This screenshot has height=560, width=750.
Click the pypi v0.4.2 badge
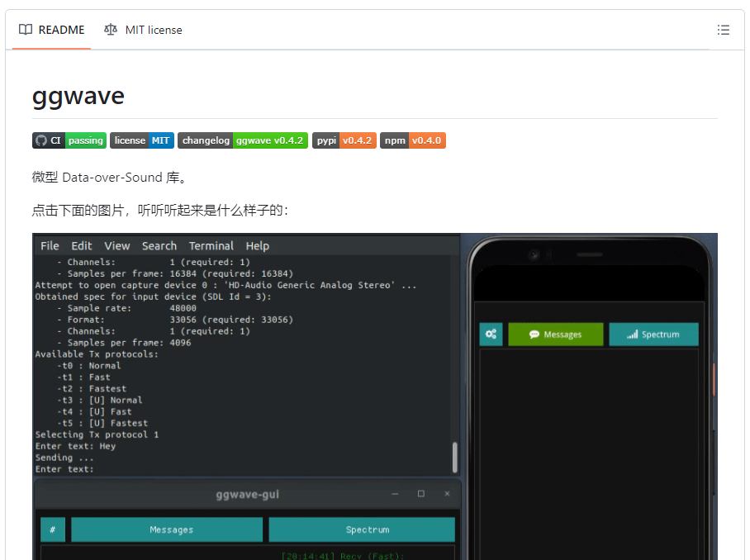[344, 140]
